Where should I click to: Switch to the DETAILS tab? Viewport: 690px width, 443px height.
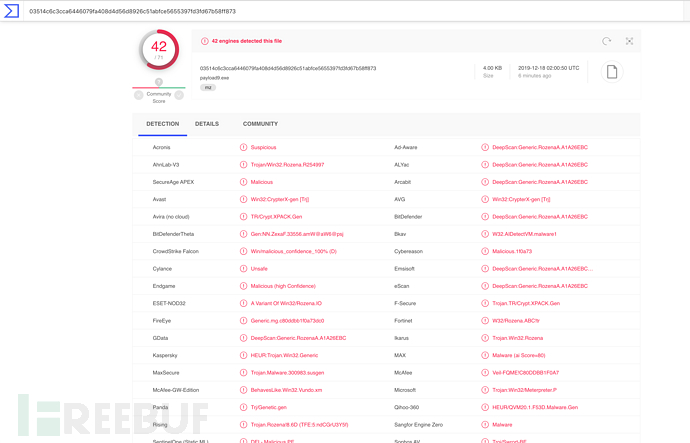point(207,124)
